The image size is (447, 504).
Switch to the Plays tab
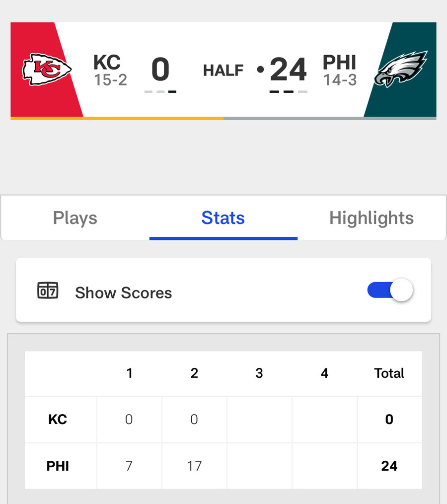point(74,217)
